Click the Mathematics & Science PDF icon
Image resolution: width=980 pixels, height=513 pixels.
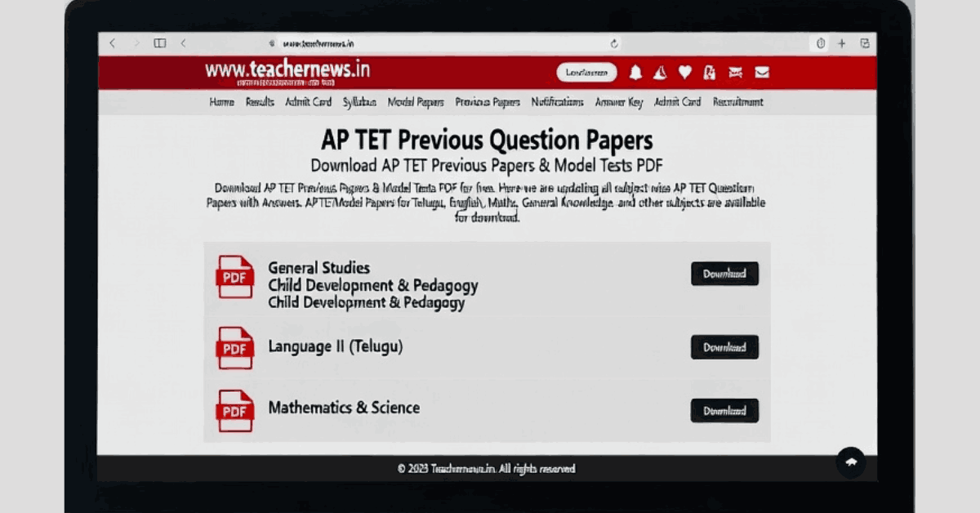pos(234,411)
